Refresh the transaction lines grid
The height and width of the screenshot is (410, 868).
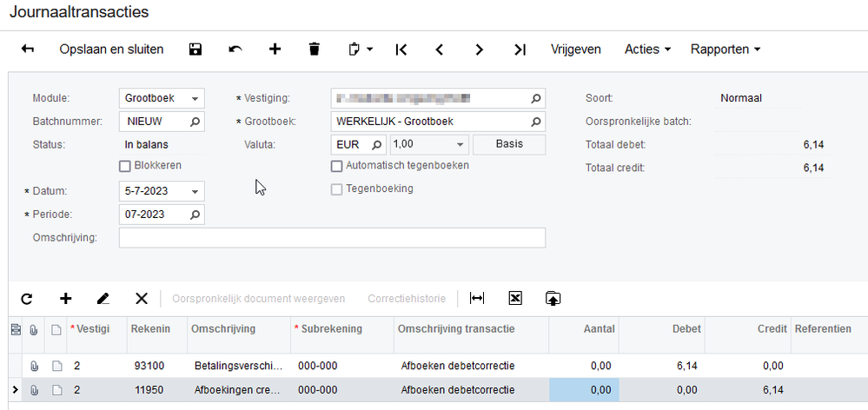[x=27, y=299]
